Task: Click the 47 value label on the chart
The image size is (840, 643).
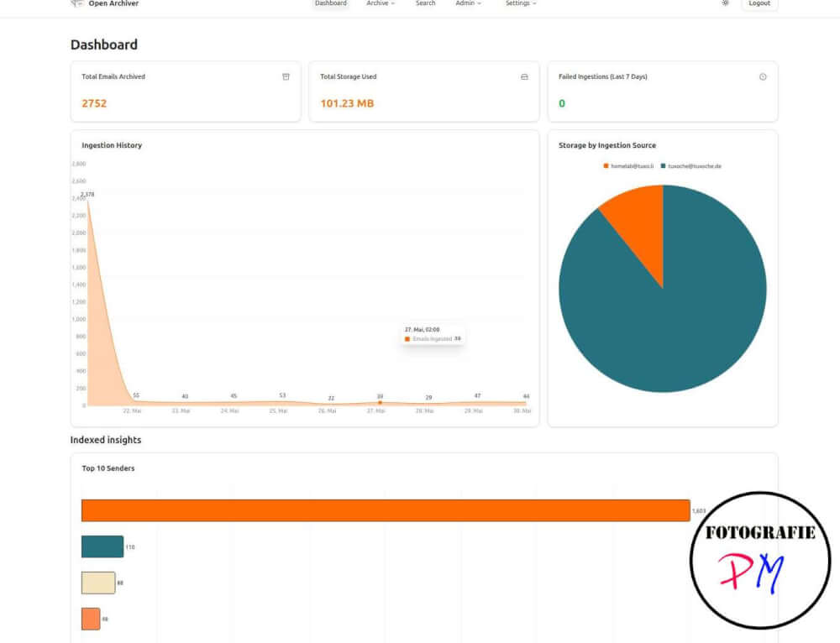Action: click(x=477, y=395)
